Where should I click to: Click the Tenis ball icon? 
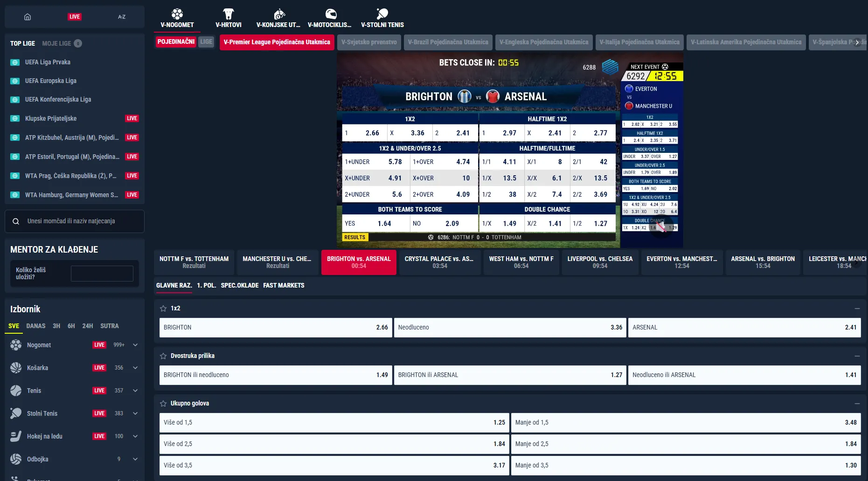click(16, 391)
